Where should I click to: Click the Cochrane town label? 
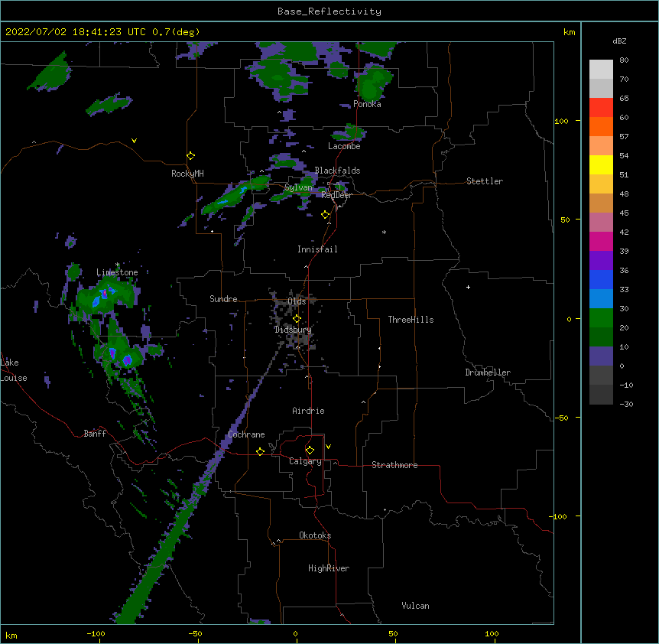pyautogui.click(x=246, y=434)
